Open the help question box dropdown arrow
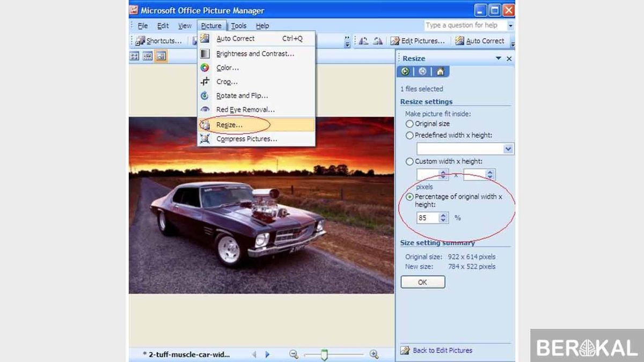The height and width of the screenshot is (362, 644). (510, 25)
